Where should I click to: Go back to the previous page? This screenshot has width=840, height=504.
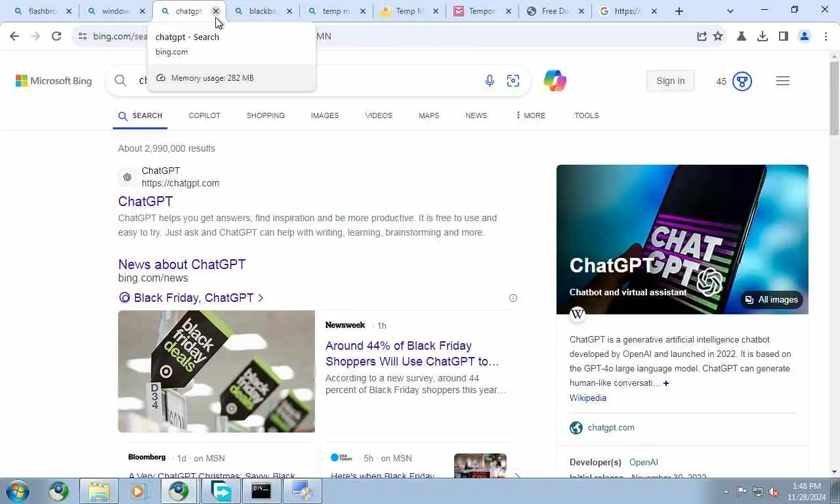point(14,36)
